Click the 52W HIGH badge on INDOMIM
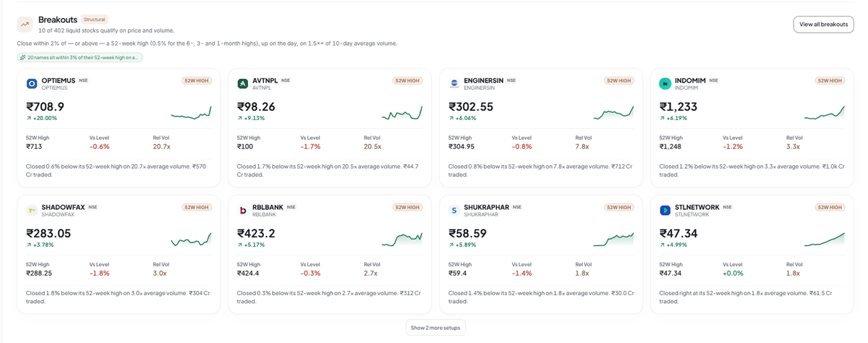The image size is (868, 343). pos(830,80)
